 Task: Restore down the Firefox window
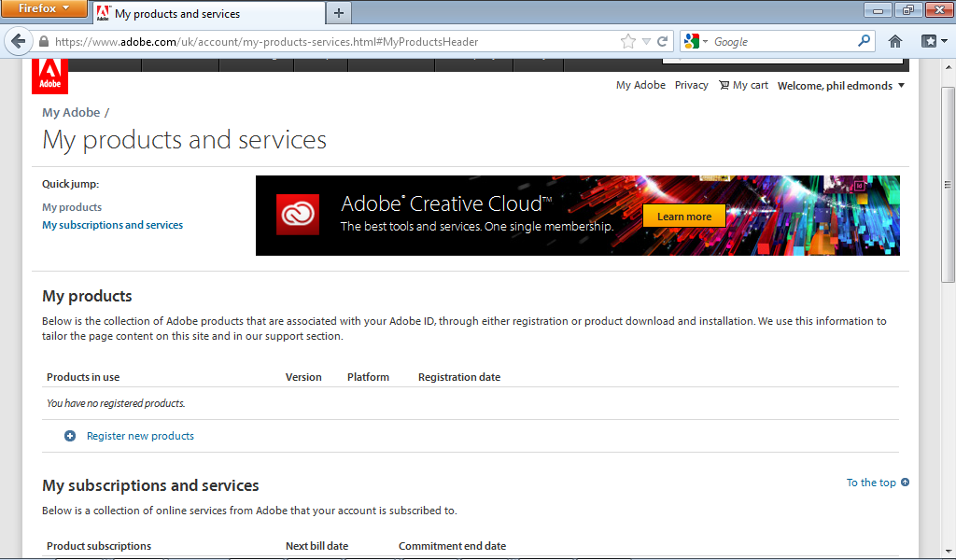[x=908, y=9]
